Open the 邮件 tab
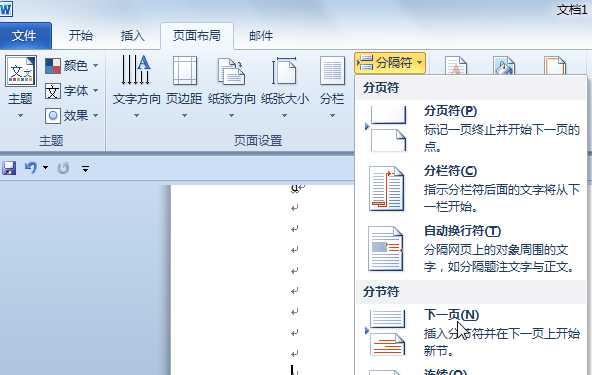This screenshot has width=592, height=375. (261, 35)
